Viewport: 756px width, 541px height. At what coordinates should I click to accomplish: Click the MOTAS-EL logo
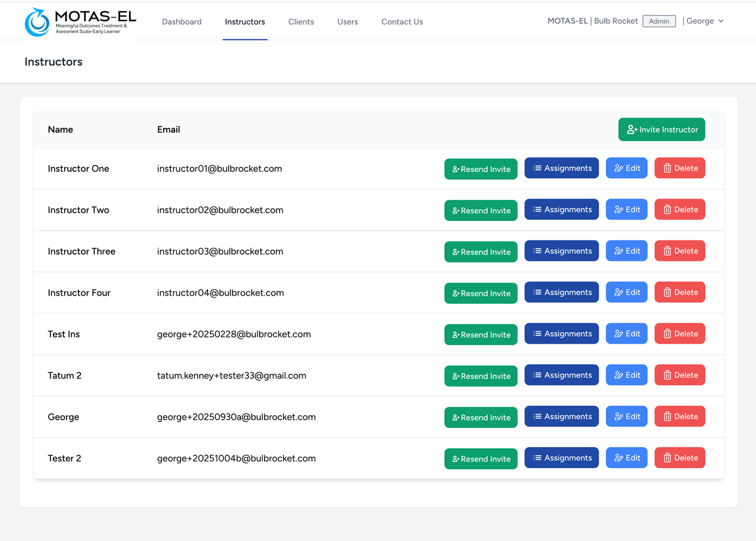(x=80, y=22)
